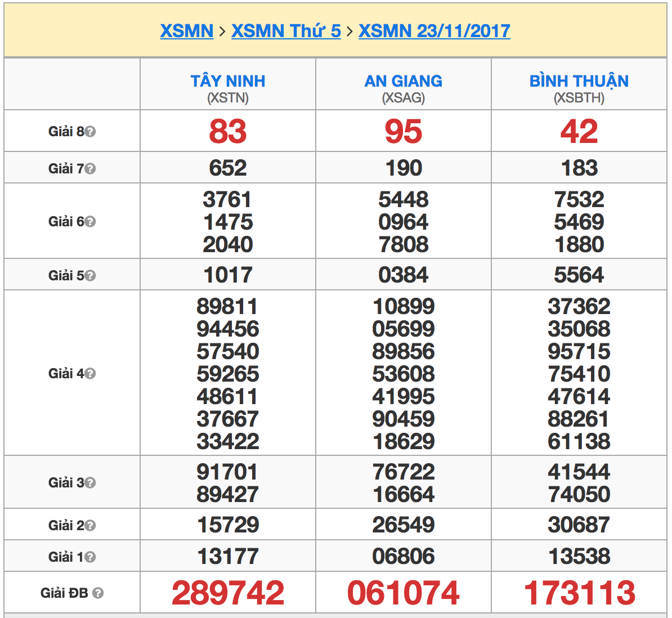
Task: Click the question mark next to Giải 1
Action: tap(90, 557)
